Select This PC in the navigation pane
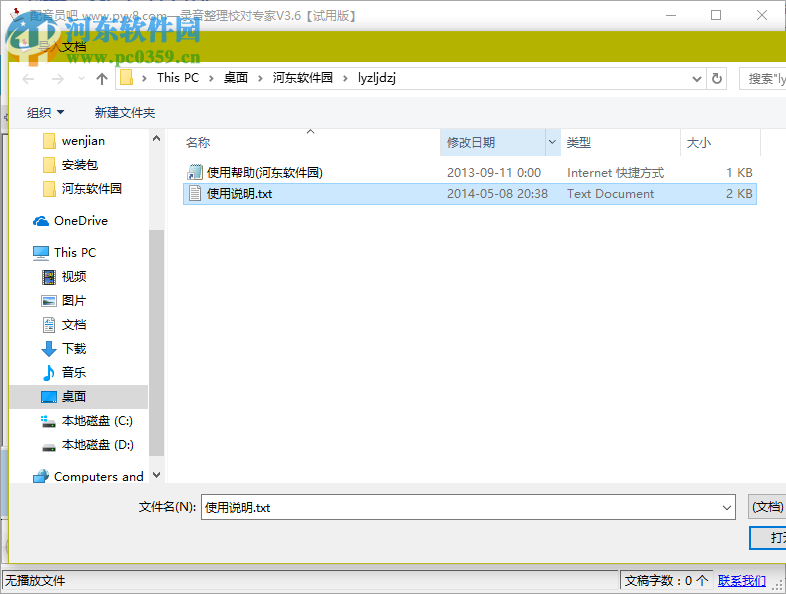The width and height of the screenshot is (786, 594). coord(75,252)
